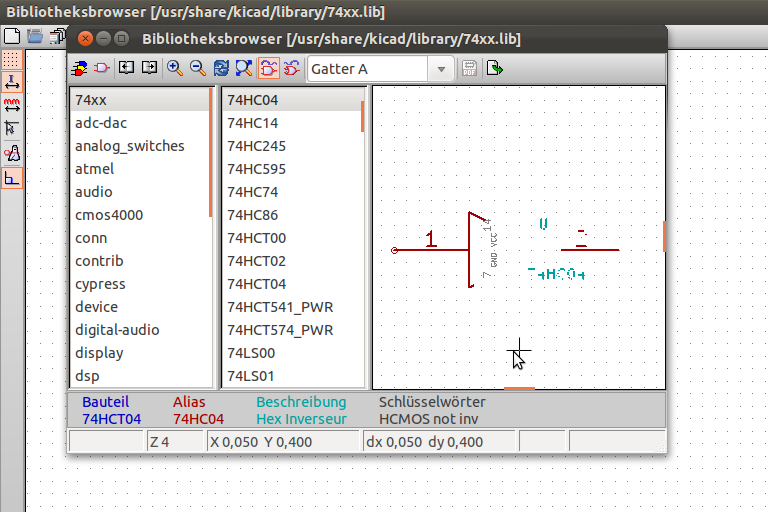Toggle hidden pins icon in background sidebar

(12, 153)
